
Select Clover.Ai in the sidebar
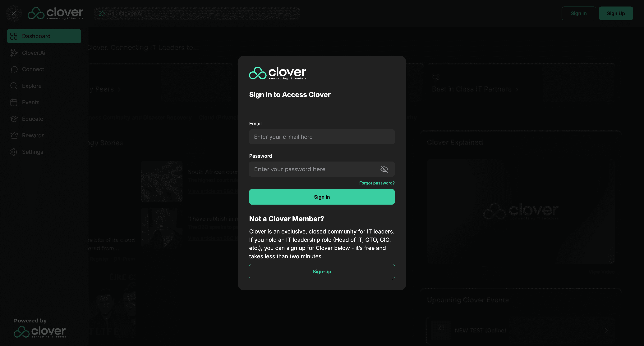click(x=34, y=53)
